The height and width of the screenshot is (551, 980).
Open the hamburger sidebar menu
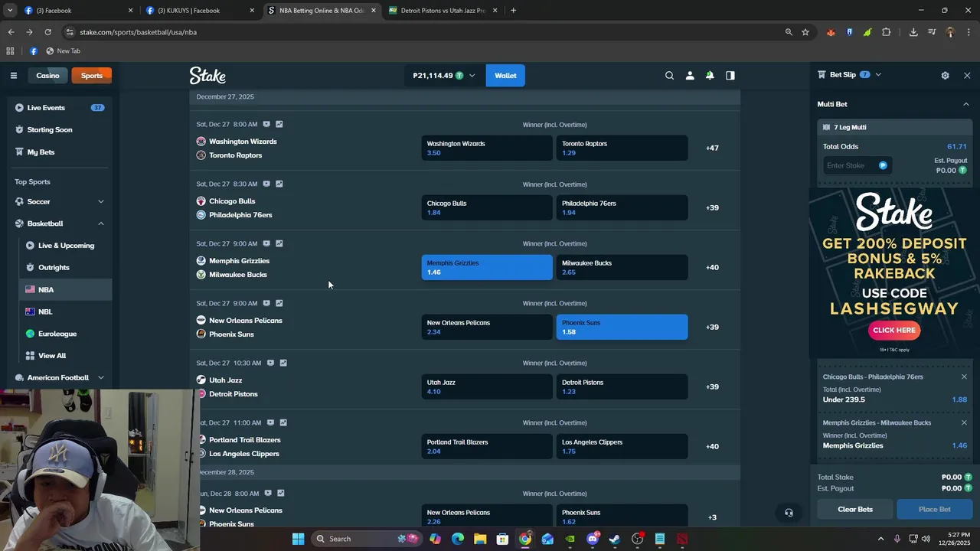pyautogui.click(x=13, y=75)
